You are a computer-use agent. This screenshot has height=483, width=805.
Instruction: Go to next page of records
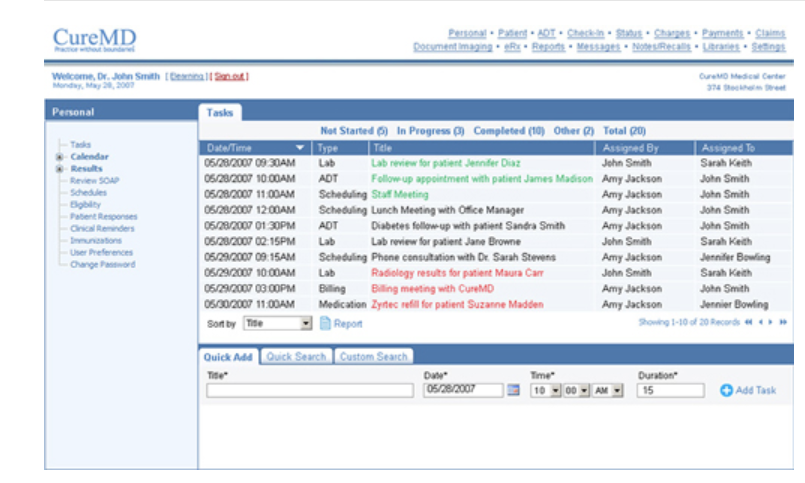tap(770, 322)
